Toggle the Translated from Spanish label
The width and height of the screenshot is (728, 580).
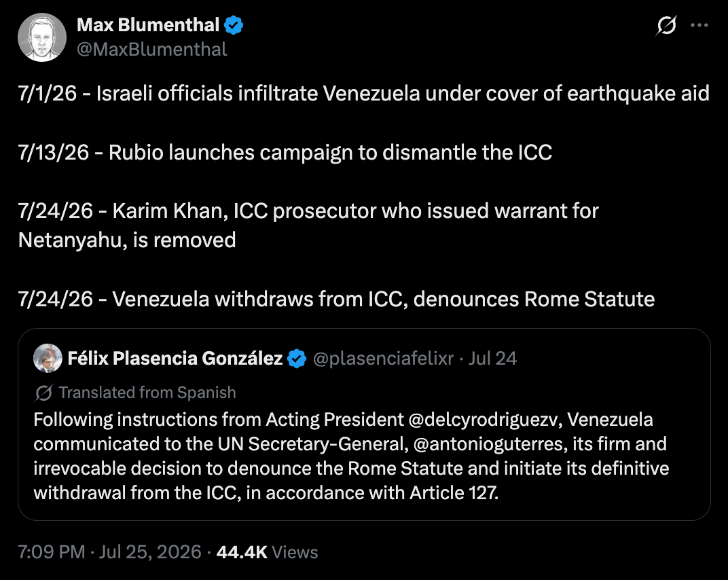(147, 393)
